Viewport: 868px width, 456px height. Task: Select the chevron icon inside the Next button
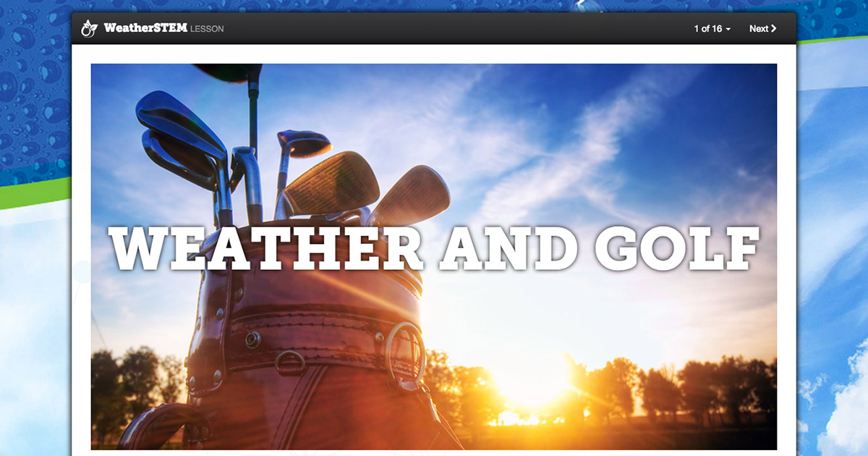point(775,29)
